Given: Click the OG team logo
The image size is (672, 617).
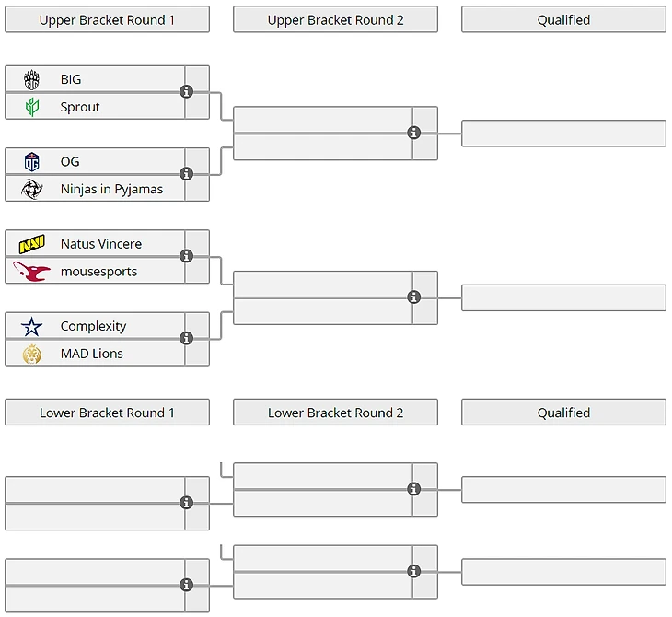Looking at the screenshot, I should click(x=32, y=161).
